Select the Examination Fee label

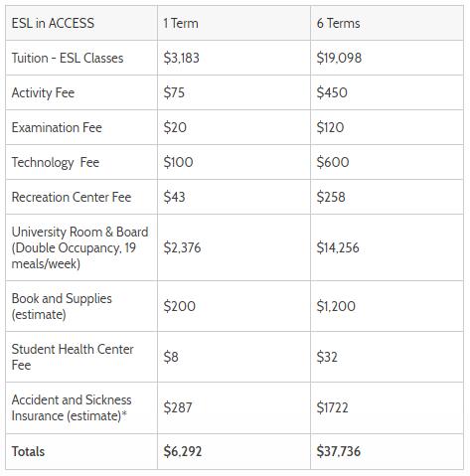pyautogui.click(x=57, y=127)
